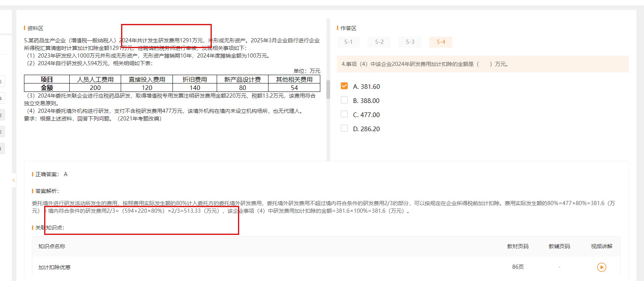Uncheck answer option A. 381.60

point(344,86)
